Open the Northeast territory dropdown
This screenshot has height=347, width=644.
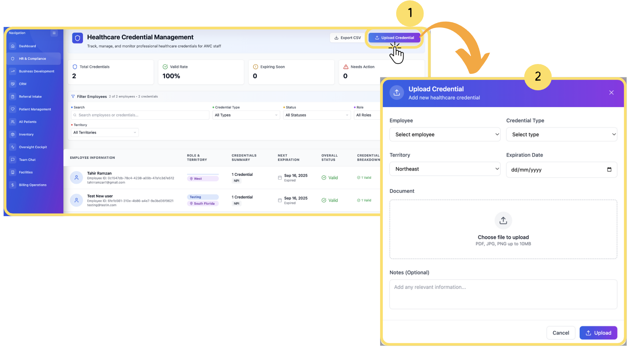tap(444, 169)
